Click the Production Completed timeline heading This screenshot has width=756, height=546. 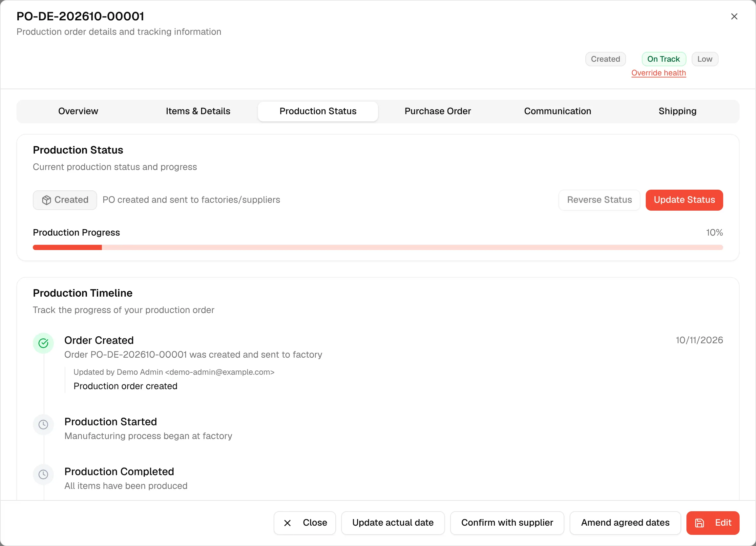pyautogui.click(x=119, y=472)
